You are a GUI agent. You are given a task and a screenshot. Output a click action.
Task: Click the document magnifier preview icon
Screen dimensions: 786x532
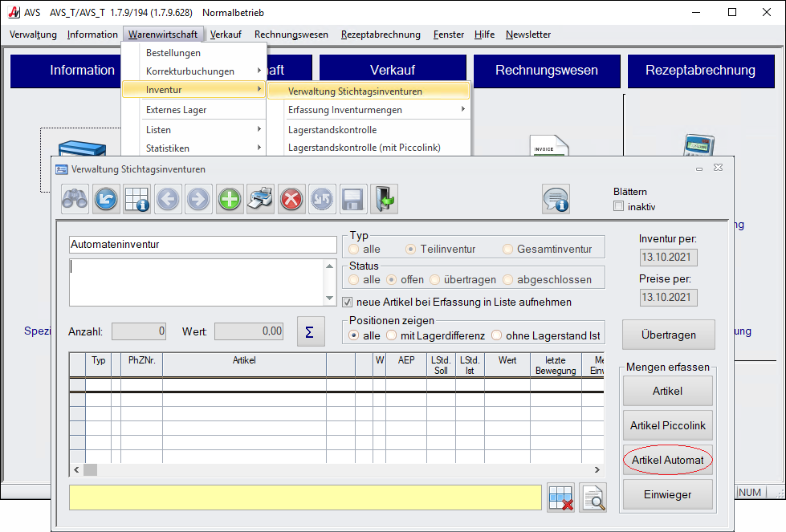pyautogui.click(x=593, y=497)
